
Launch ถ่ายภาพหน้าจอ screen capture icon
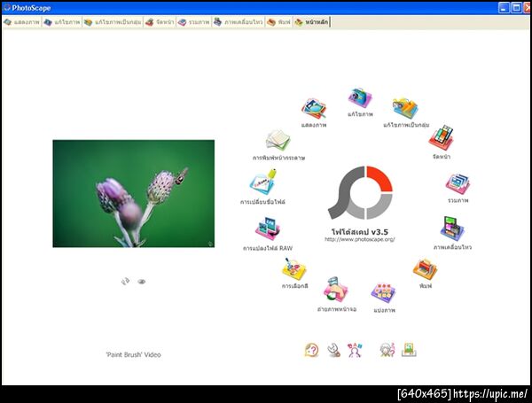(335, 289)
